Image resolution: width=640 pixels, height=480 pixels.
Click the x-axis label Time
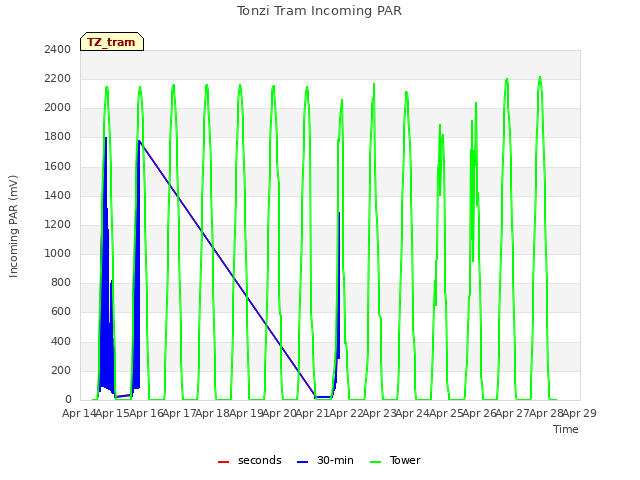[566, 429]
